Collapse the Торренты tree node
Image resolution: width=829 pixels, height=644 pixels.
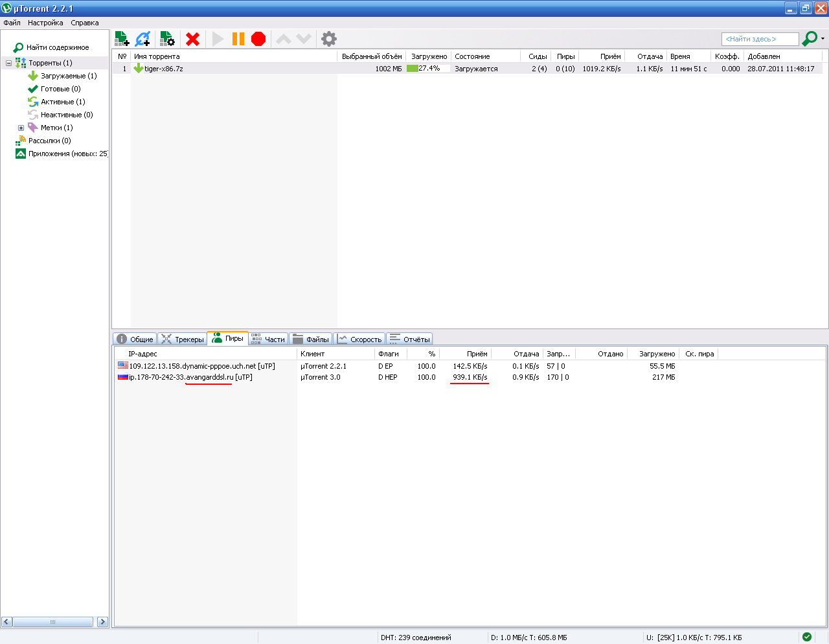point(8,63)
